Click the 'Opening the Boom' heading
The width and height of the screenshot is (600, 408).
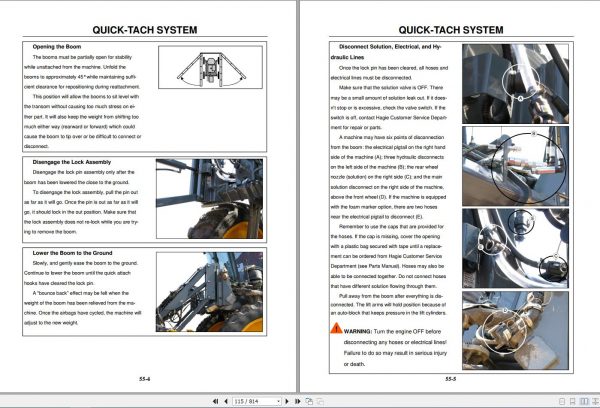[x=57, y=47]
